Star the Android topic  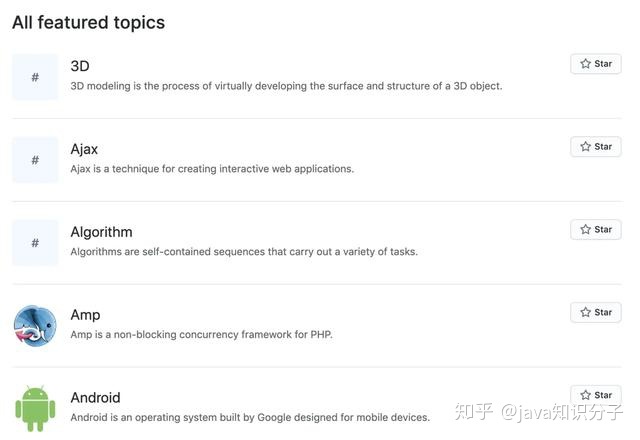tap(596, 395)
